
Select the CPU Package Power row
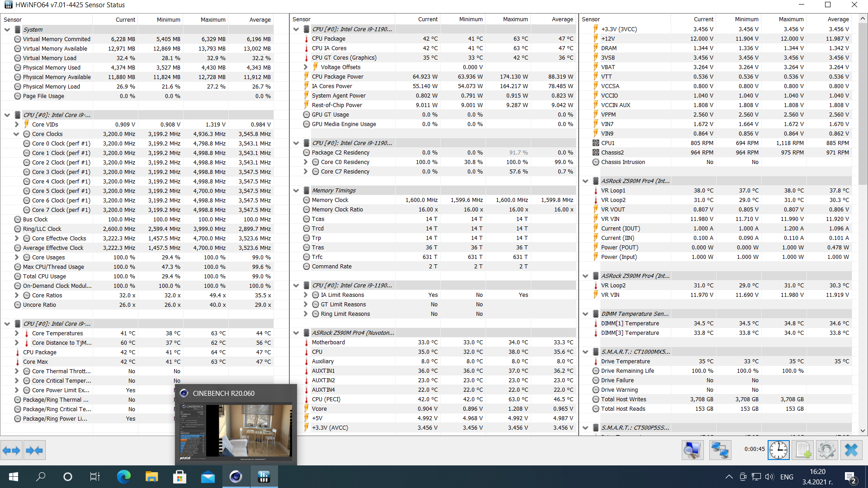434,76
